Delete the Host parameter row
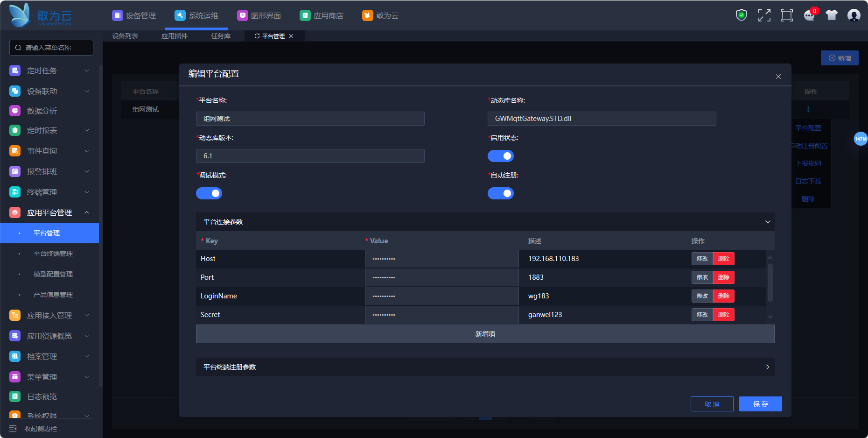The height and width of the screenshot is (438, 868). tap(723, 259)
